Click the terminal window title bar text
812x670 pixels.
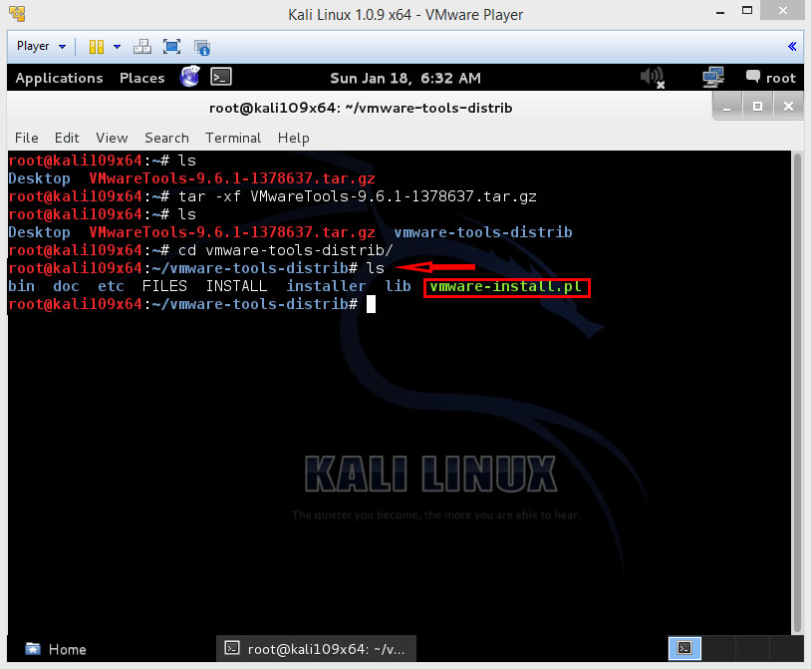coord(361,108)
